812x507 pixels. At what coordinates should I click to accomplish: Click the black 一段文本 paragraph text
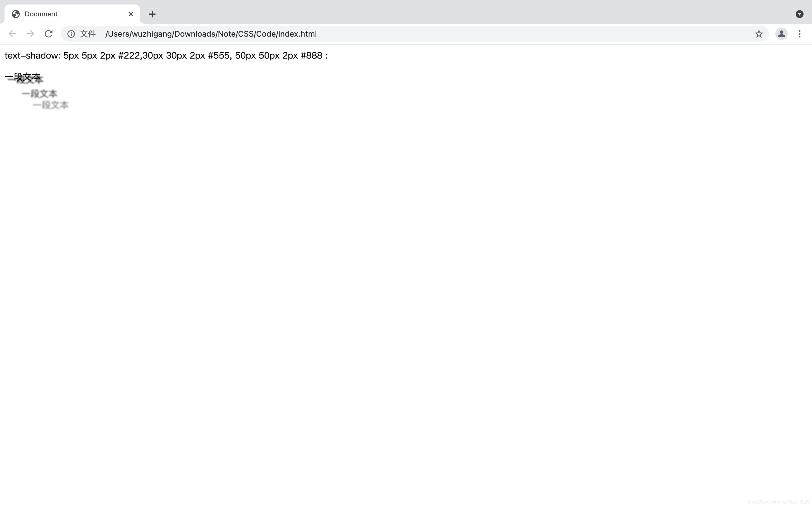click(x=22, y=77)
